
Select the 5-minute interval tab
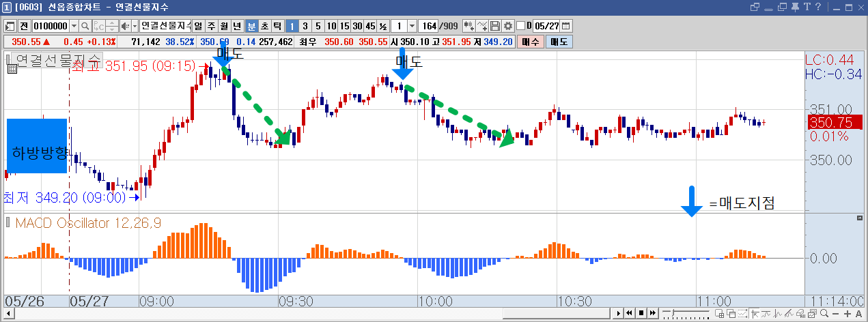[x=318, y=26]
